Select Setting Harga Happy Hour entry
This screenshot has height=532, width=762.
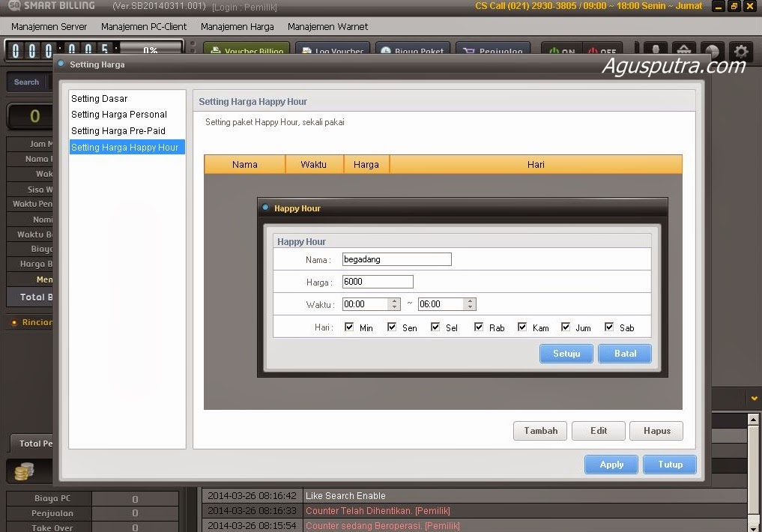click(x=127, y=147)
